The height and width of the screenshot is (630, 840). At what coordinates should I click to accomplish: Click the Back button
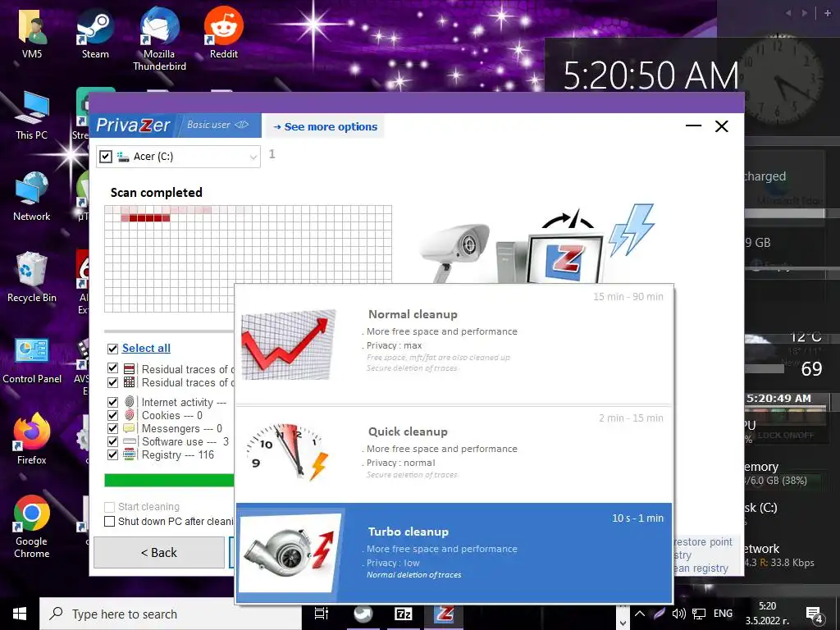[x=159, y=552]
